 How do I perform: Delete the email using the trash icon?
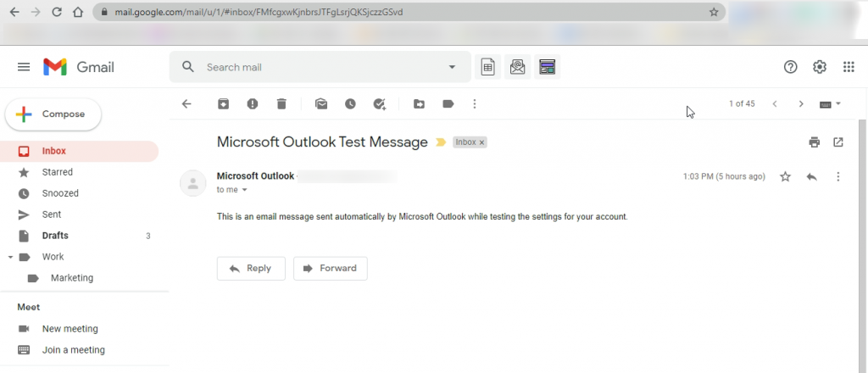[281, 103]
